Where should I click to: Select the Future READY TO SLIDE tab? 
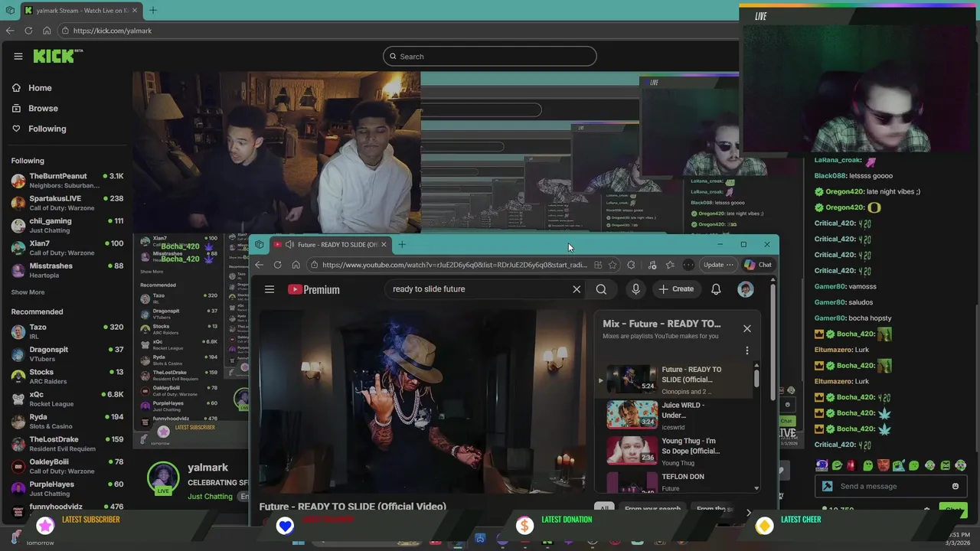329,244
